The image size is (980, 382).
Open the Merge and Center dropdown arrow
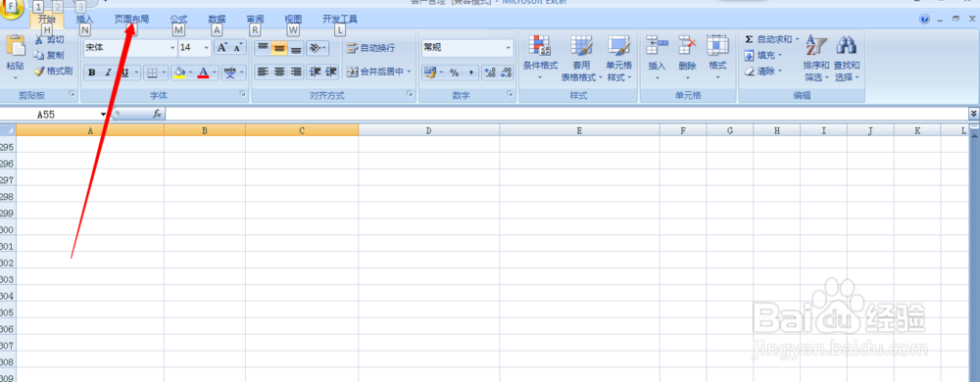(410, 72)
